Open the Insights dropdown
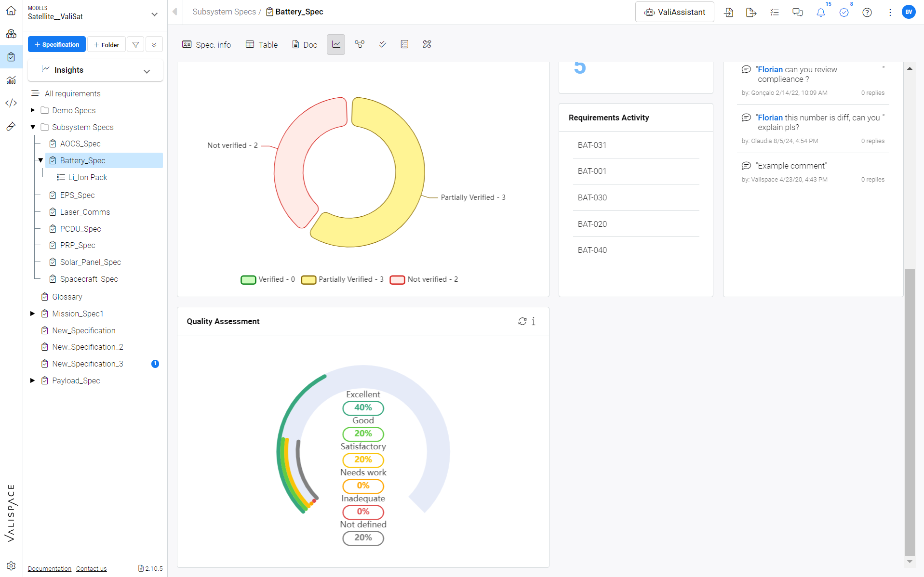924x577 pixels. pos(95,70)
